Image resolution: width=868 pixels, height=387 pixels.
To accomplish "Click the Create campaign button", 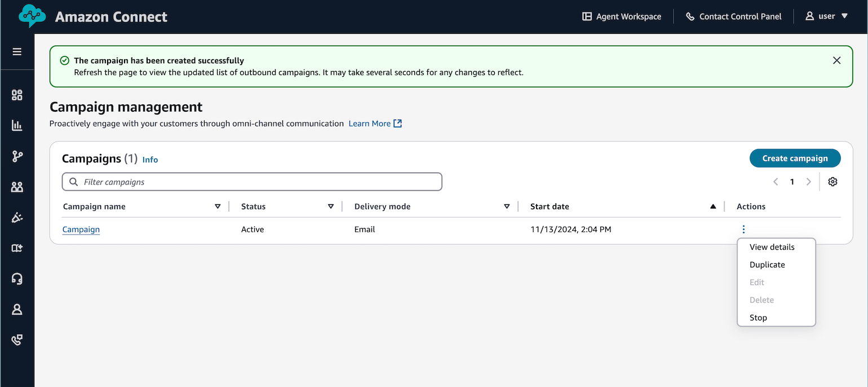I will click(795, 158).
